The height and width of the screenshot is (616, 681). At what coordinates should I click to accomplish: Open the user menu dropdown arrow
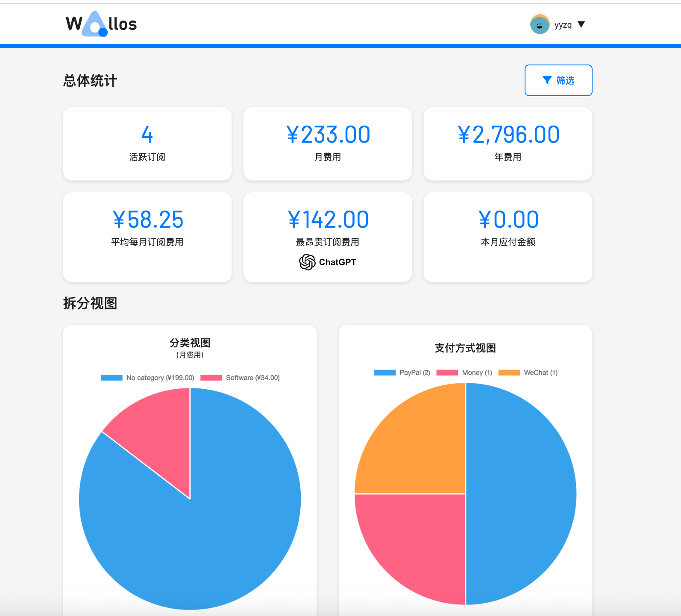click(581, 24)
